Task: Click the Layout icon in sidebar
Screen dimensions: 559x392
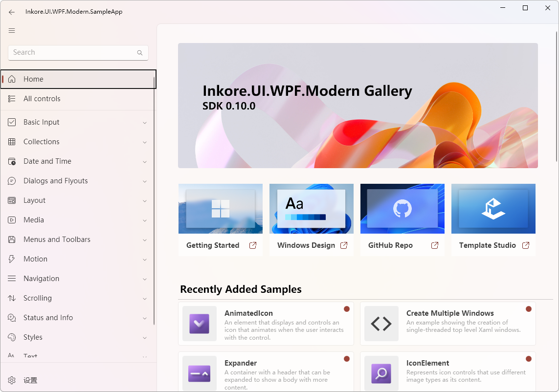Action: pyautogui.click(x=12, y=200)
